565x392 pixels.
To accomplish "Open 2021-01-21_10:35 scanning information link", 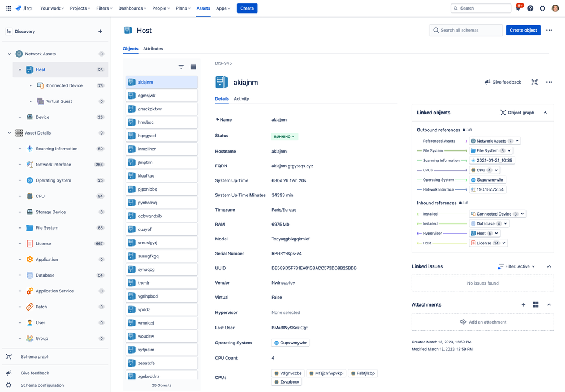I will pyautogui.click(x=492, y=160).
